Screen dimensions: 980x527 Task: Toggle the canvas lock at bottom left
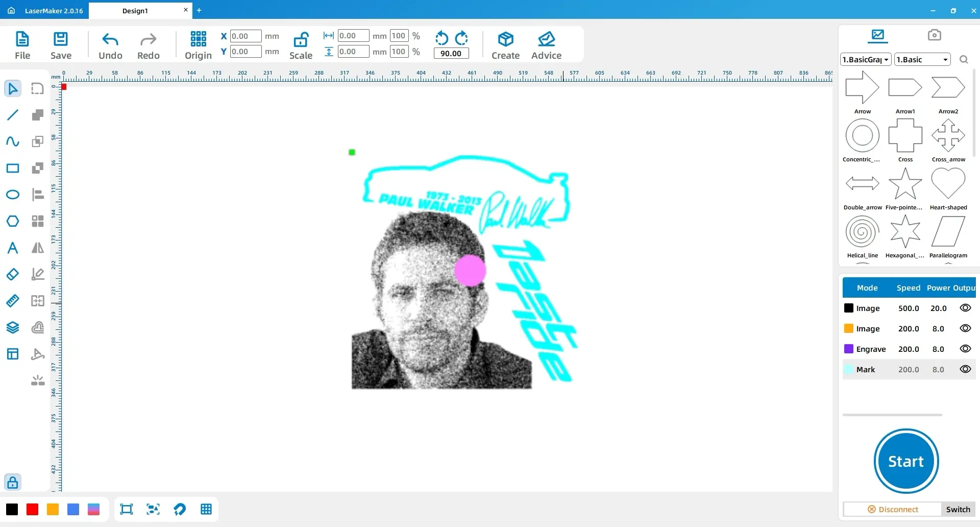(x=13, y=482)
